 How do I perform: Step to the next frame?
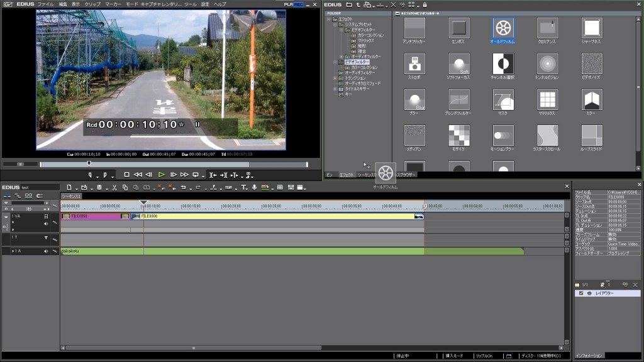(174, 175)
